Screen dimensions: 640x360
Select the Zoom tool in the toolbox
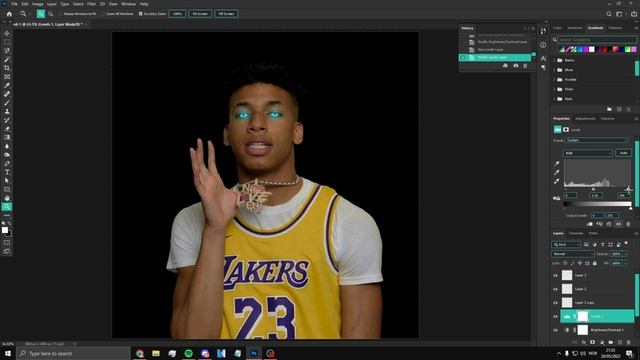tap(7, 207)
